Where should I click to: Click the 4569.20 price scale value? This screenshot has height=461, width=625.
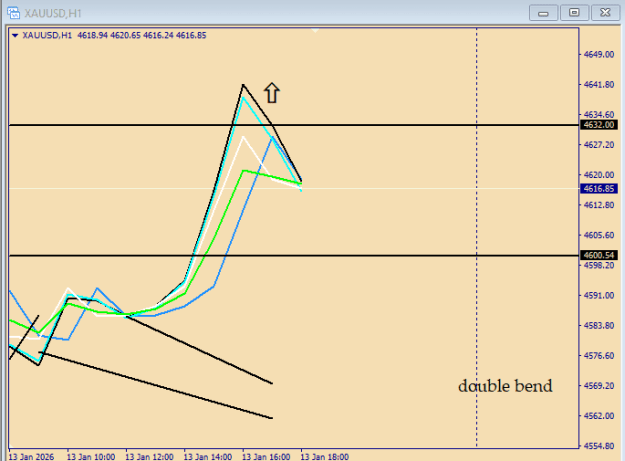tap(599, 386)
